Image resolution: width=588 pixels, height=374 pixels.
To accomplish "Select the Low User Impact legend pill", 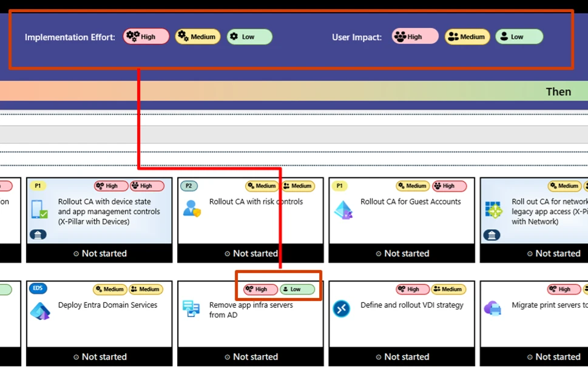I will [518, 36].
